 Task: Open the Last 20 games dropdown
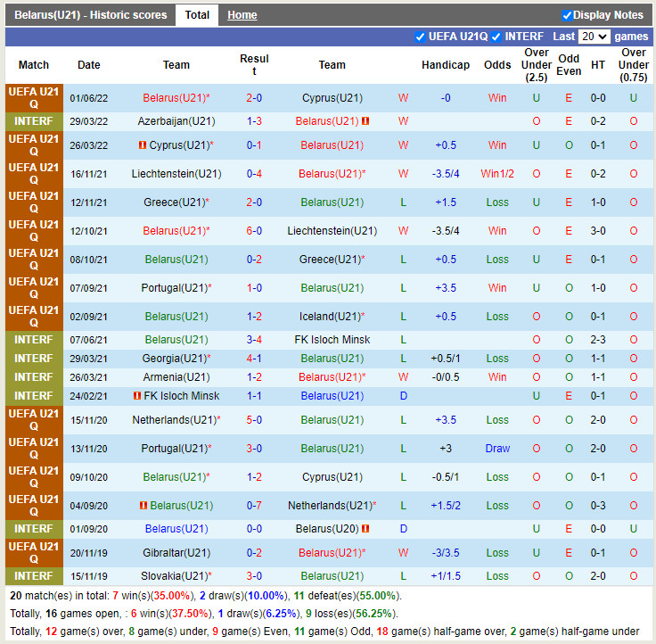594,37
